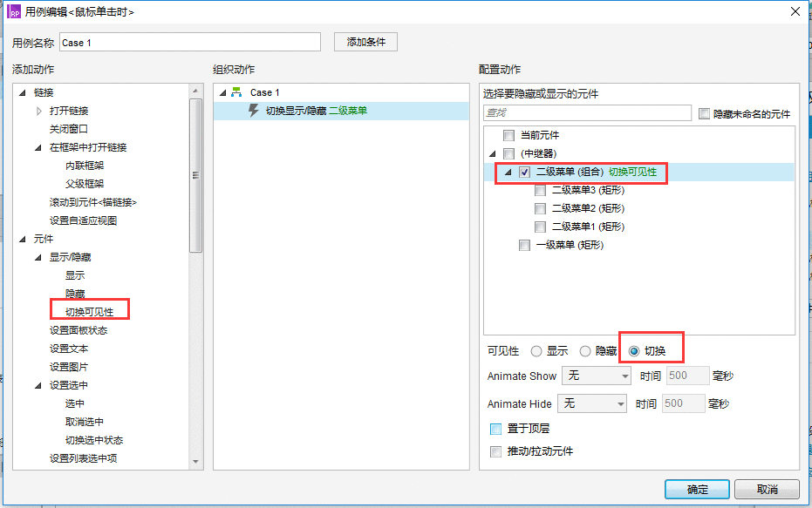Expand the 打开链接 node
Image resolution: width=812 pixels, height=508 pixels.
click(x=39, y=111)
